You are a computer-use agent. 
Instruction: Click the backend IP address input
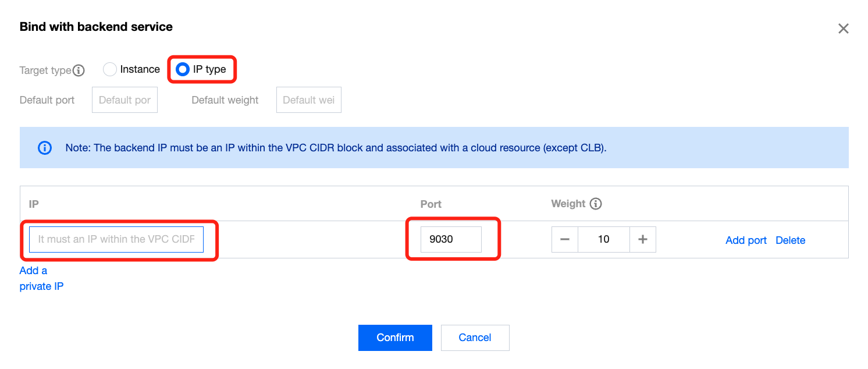(116, 239)
